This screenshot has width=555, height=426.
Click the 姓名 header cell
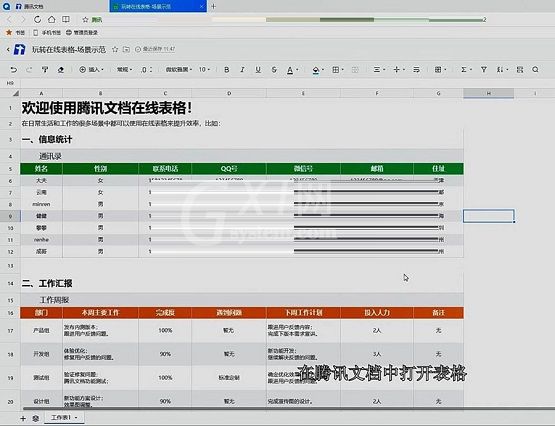pyautogui.click(x=41, y=169)
